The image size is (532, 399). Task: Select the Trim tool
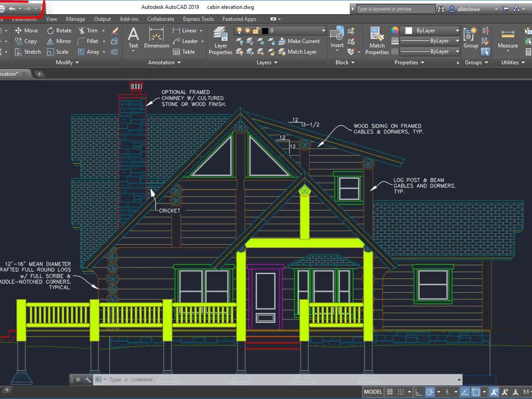point(88,31)
